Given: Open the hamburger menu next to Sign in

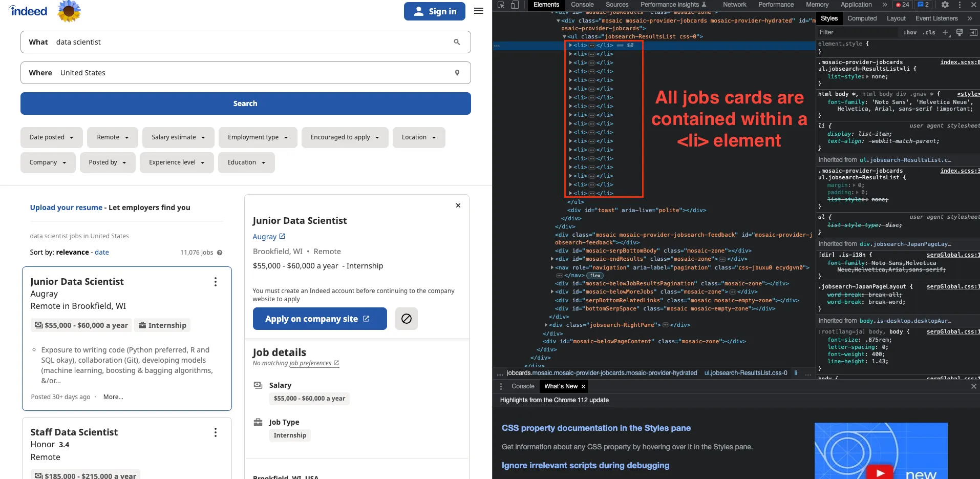Looking at the screenshot, I should click(479, 11).
